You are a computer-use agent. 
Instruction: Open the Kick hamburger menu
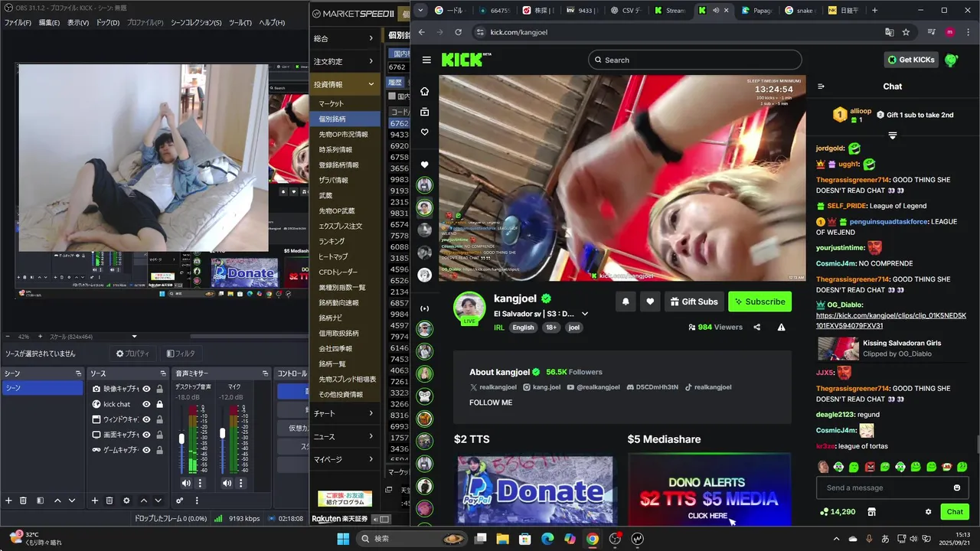426,60
